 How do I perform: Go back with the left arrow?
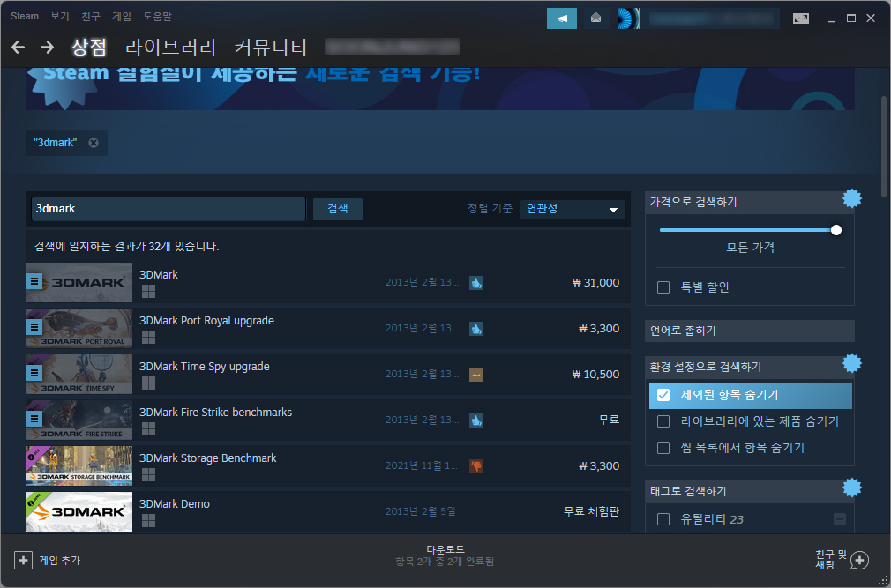click(x=19, y=47)
